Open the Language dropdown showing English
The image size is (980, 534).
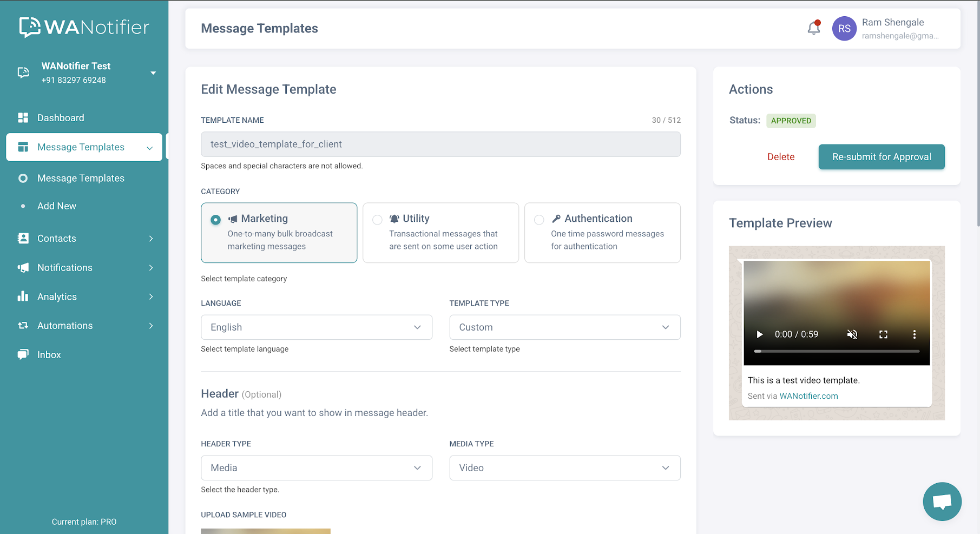316,327
